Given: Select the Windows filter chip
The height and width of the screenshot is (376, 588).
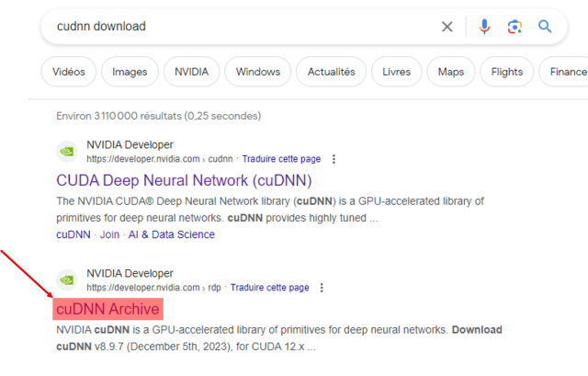Looking at the screenshot, I should tap(258, 72).
